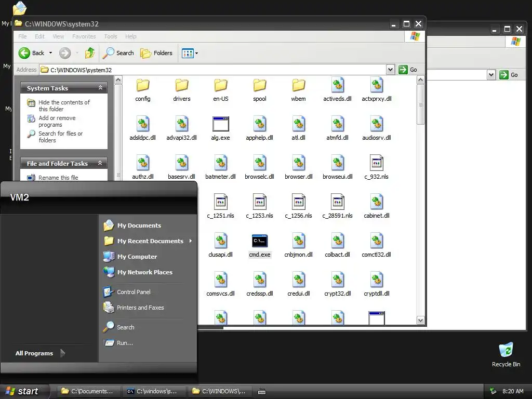Open address dropdown in background window
The width and height of the screenshot is (532, 399).
coord(491,75)
